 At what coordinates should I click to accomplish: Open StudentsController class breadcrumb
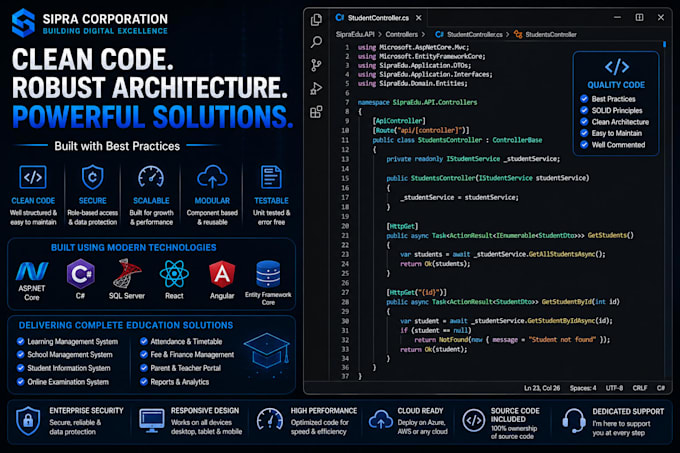pyautogui.click(x=545, y=34)
